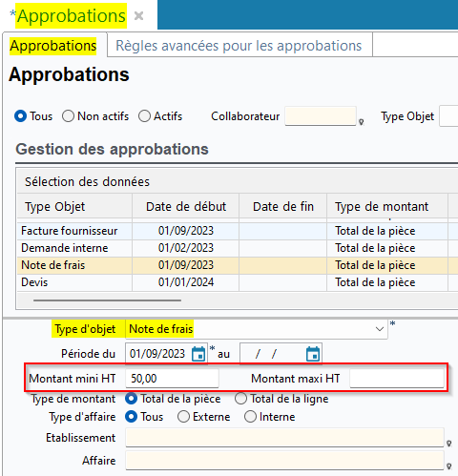This screenshot has width=458, height=476.
Task: Click the Type Objet column header
Action: [74, 207]
